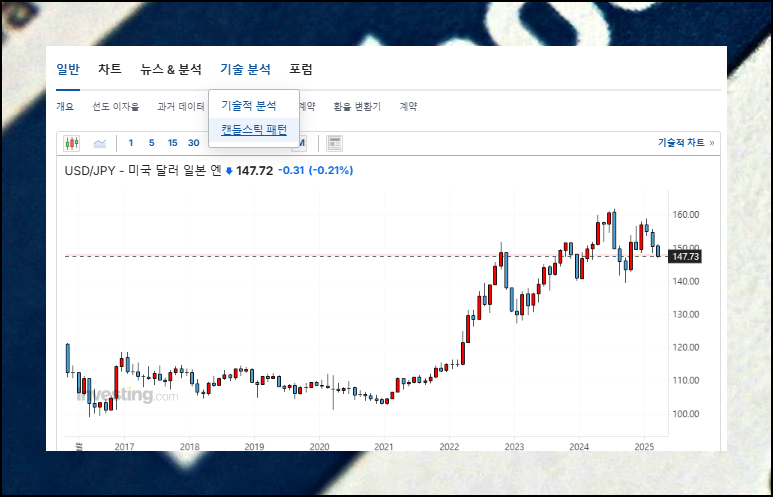Switch to area chart type icon
This screenshot has height=497, width=773.
[100, 143]
